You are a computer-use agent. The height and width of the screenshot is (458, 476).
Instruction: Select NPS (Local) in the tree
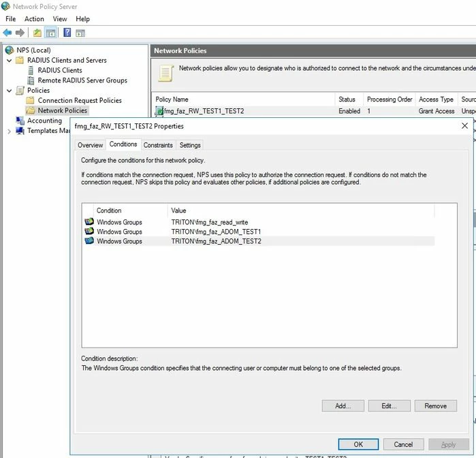(33, 50)
